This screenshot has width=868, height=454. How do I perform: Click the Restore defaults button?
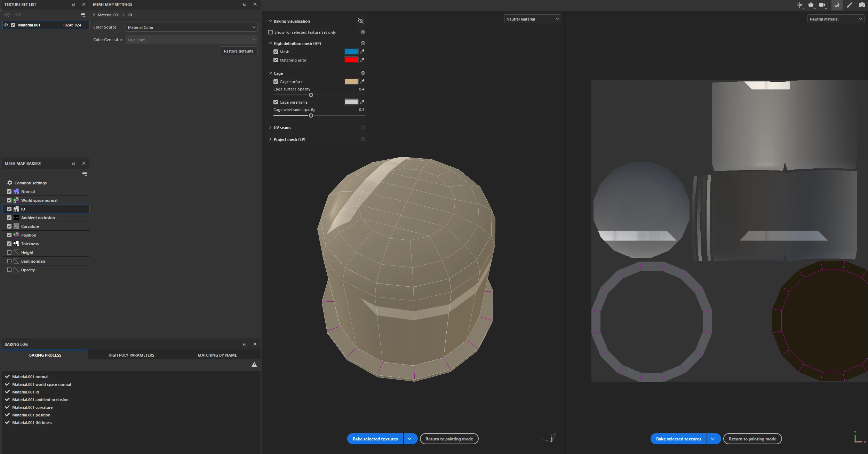pyautogui.click(x=238, y=51)
